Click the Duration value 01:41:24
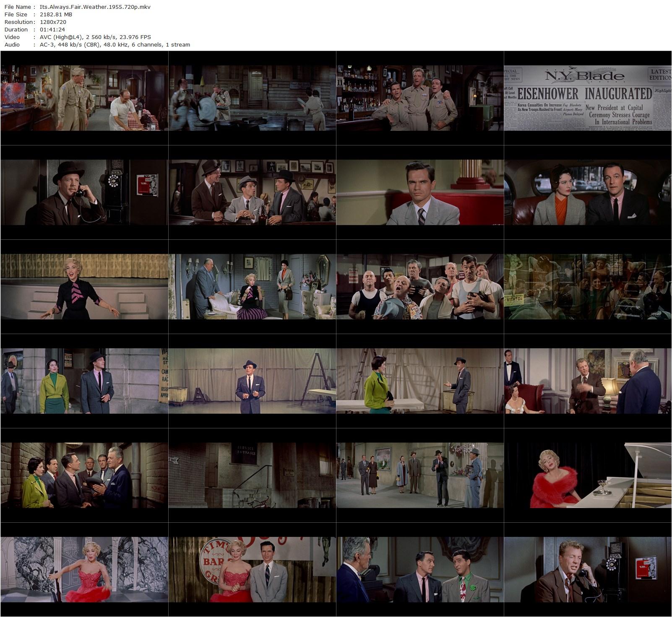The width and height of the screenshot is (672, 617). [x=52, y=29]
